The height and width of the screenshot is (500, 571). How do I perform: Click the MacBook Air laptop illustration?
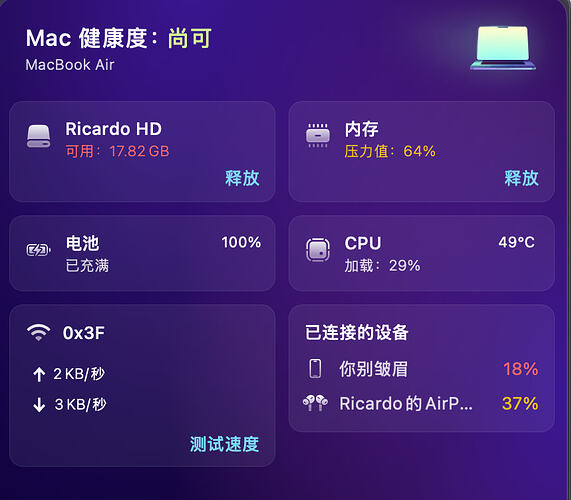coord(503,48)
